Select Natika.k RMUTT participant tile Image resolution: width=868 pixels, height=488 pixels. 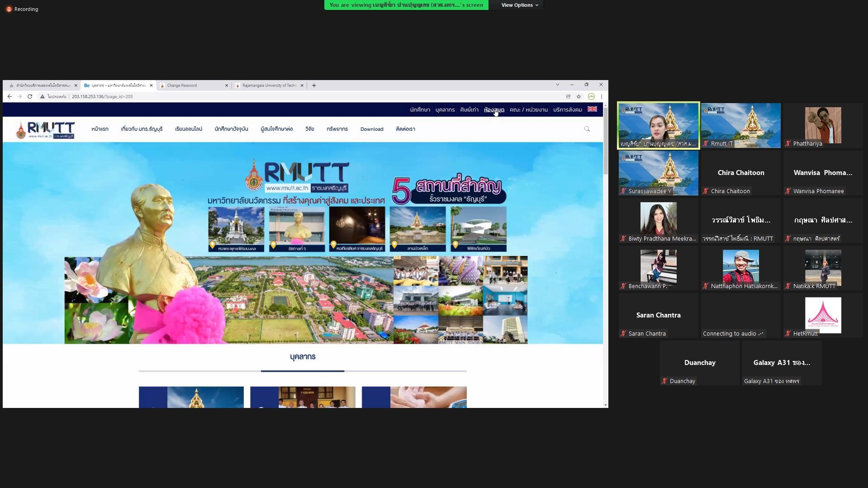pos(823,268)
